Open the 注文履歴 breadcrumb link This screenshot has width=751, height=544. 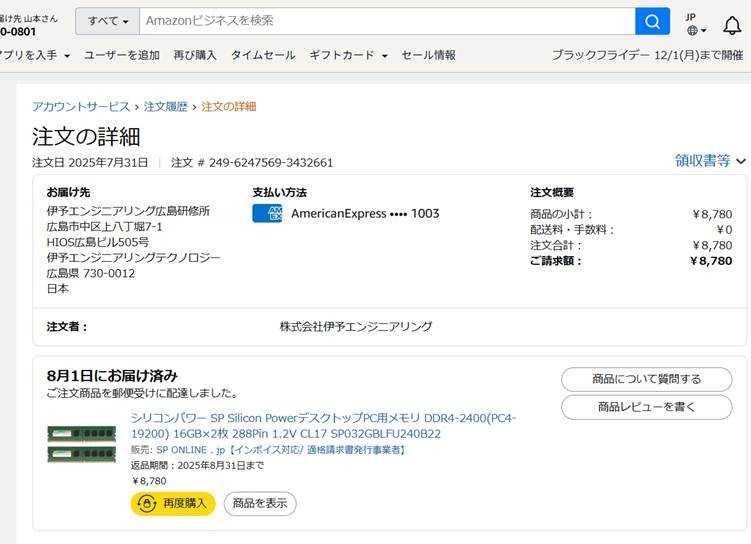click(165, 106)
